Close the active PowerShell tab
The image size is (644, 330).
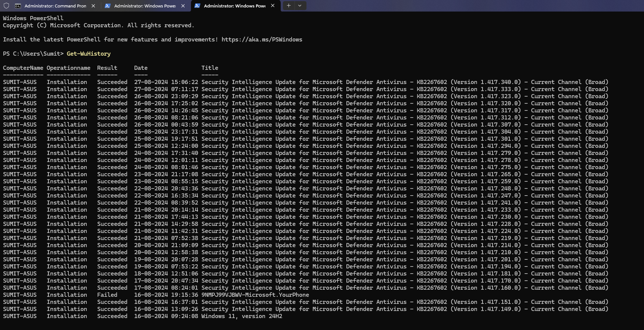coord(272,6)
